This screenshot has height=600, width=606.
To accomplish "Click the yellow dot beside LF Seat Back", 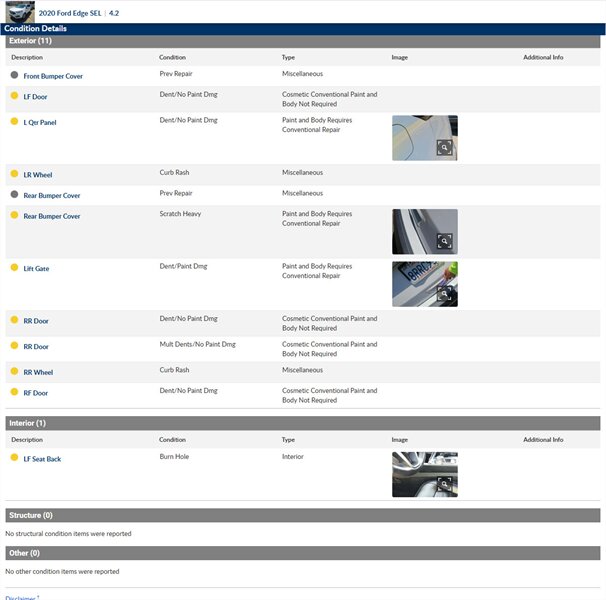I will 14,457.
